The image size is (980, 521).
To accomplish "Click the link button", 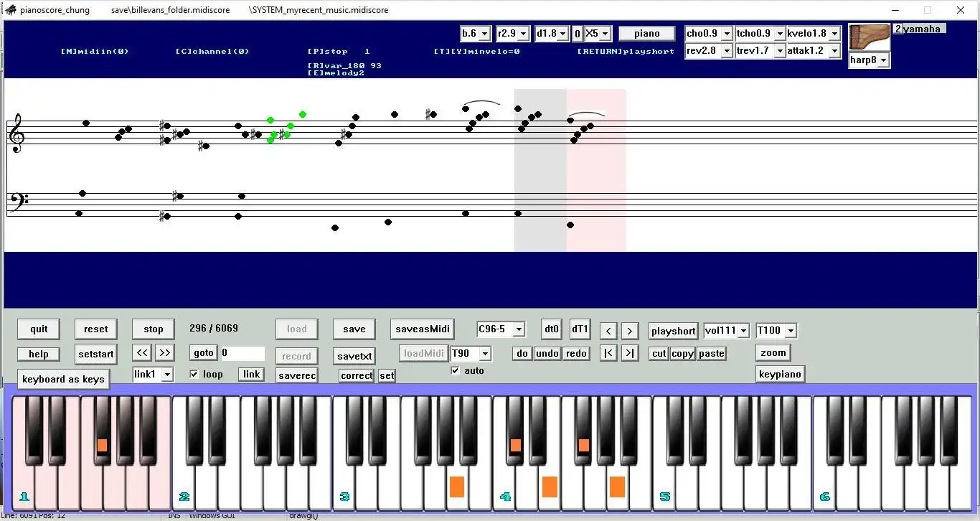I will (x=251, y=375).
